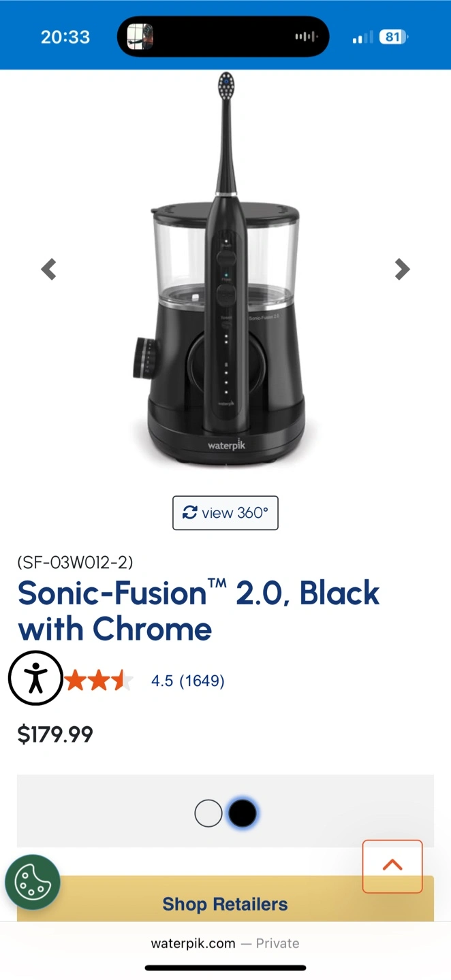The height and width of the screenshot is (980, 451).
Task: Tap the Sonic-Fusion 2.0 product title
Action: [198, 610]
